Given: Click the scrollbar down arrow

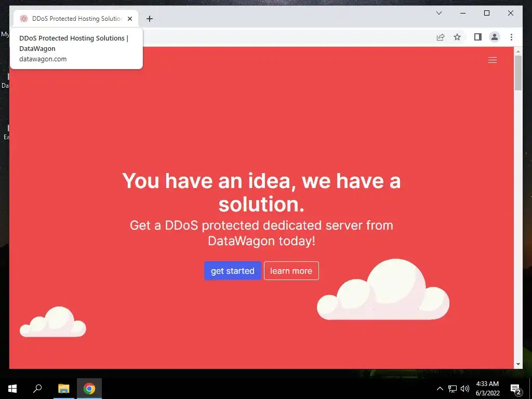Looking at the screenshot, I should click(518, 364).
